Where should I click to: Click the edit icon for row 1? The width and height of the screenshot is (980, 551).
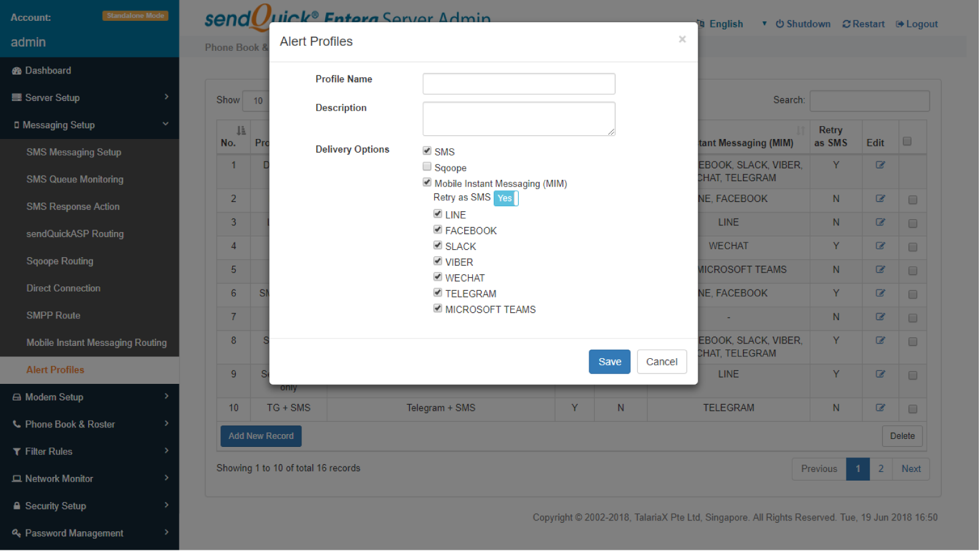[x=880, y=165]
